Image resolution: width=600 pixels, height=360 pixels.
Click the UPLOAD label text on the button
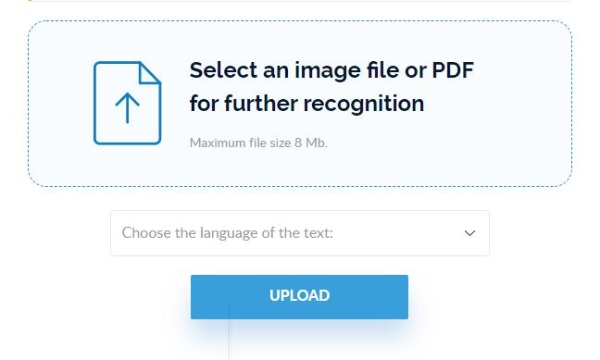300,295
